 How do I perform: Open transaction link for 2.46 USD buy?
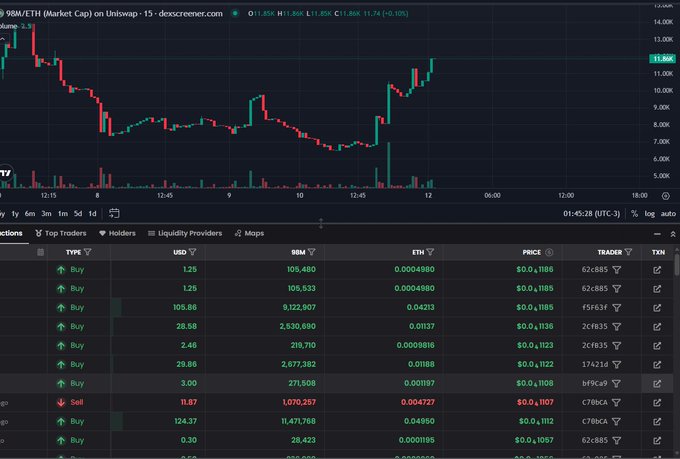coord(657,346)
